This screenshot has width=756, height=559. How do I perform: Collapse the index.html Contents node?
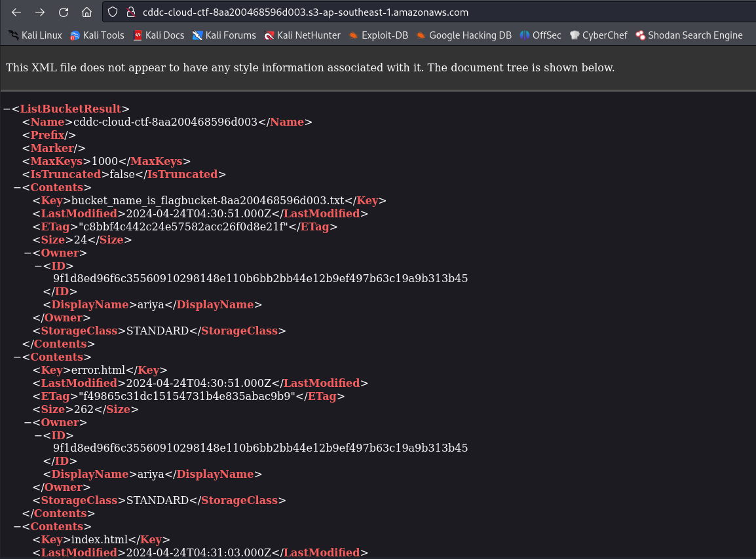click(x=17, y=527)
